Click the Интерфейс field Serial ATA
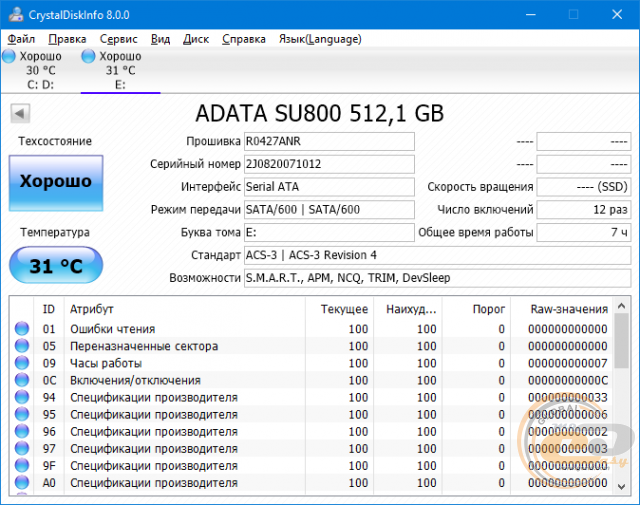Screen dimensions: 640x505 [x=329, y=187]
